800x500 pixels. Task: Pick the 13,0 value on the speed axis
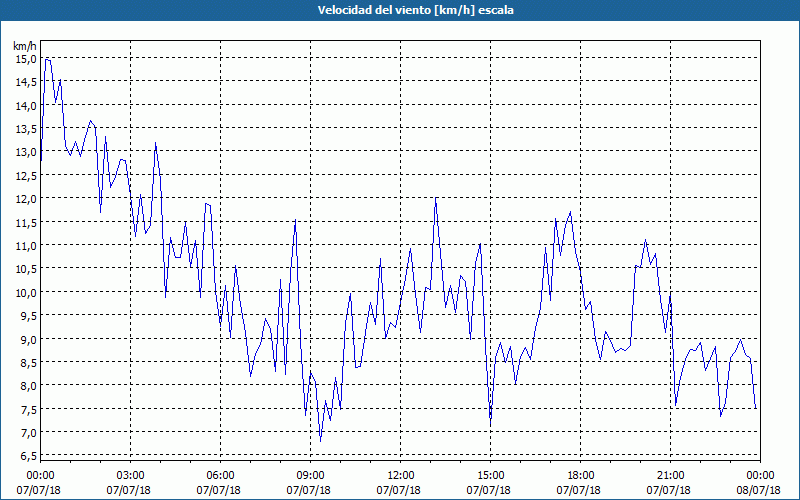coord(26,152)
